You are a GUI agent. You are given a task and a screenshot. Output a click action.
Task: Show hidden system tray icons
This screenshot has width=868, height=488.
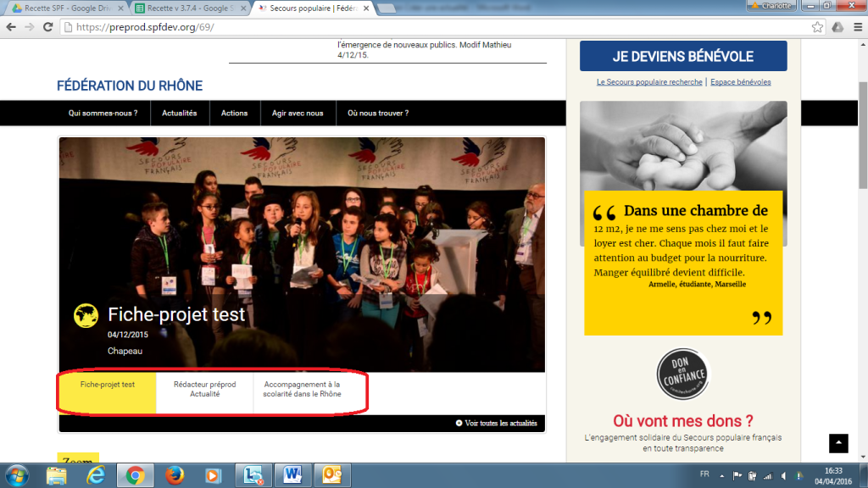(722, 476)
